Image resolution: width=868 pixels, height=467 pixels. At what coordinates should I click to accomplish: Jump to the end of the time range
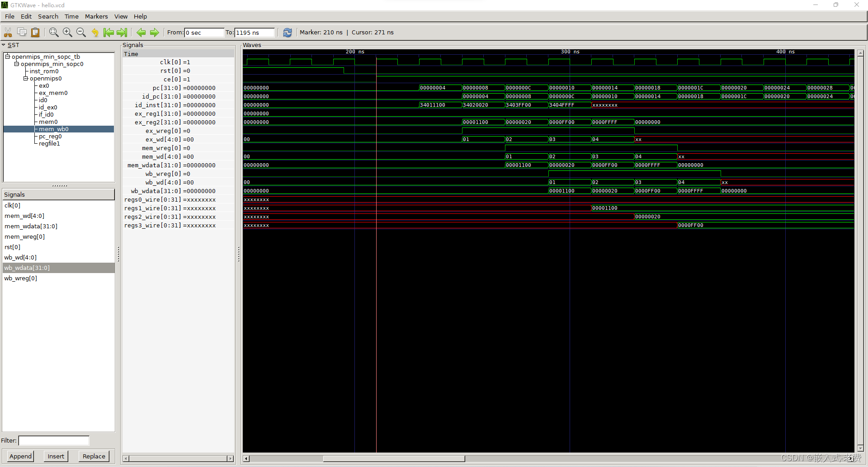click(122, 32)
